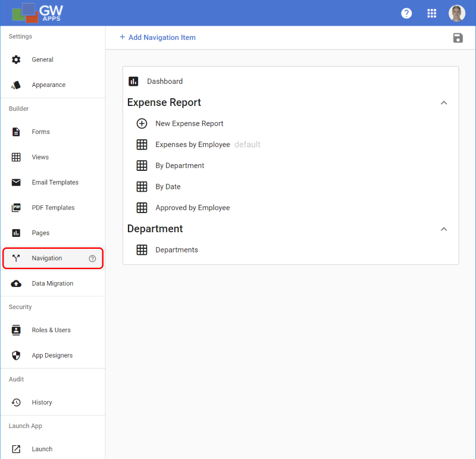The image size is (476, 459).
Task: Click the Expense Report heading
Action: (x=164, y=102)
